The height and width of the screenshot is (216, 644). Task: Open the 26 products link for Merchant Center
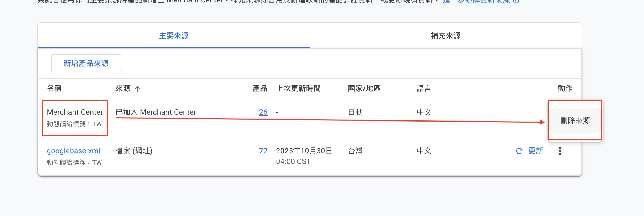[x=263, y=112]
